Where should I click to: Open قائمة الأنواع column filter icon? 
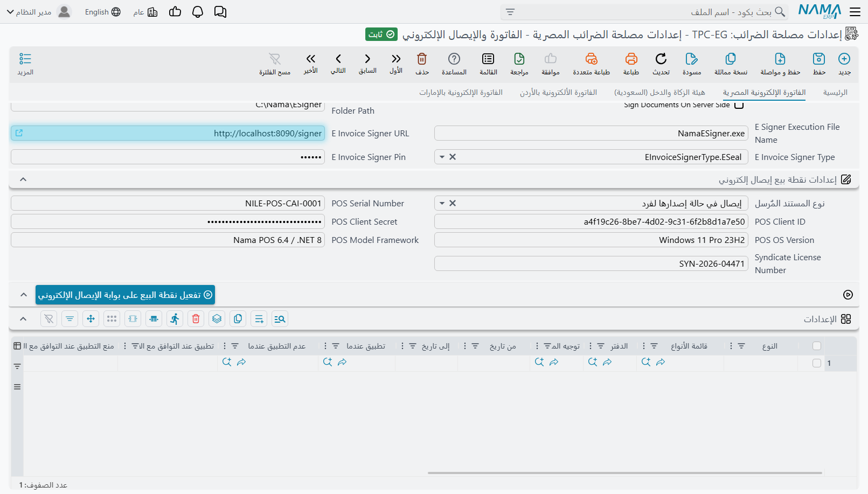(654, 346)
